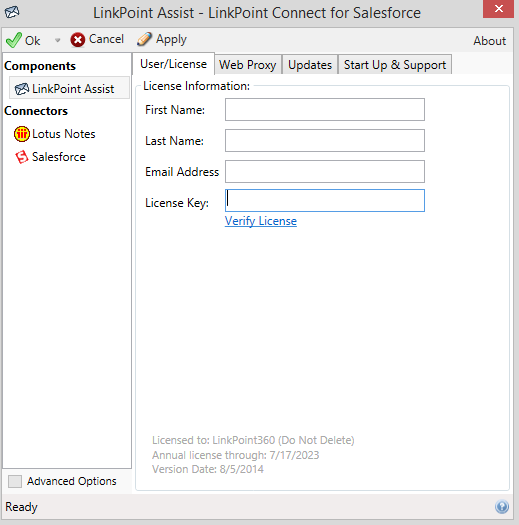
Task: Click the Apply pencil icon
Action: pyautogui.click(x=144, y=40)
